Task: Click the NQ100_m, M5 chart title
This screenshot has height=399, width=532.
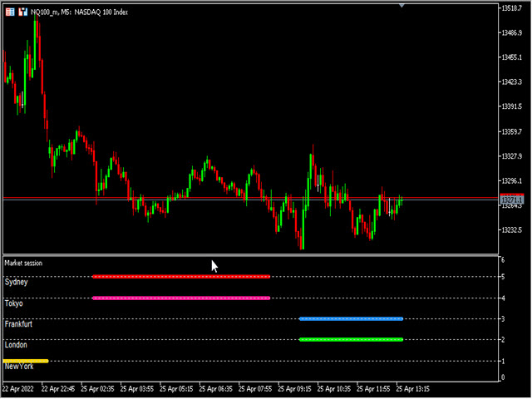Action: (50, 12)
